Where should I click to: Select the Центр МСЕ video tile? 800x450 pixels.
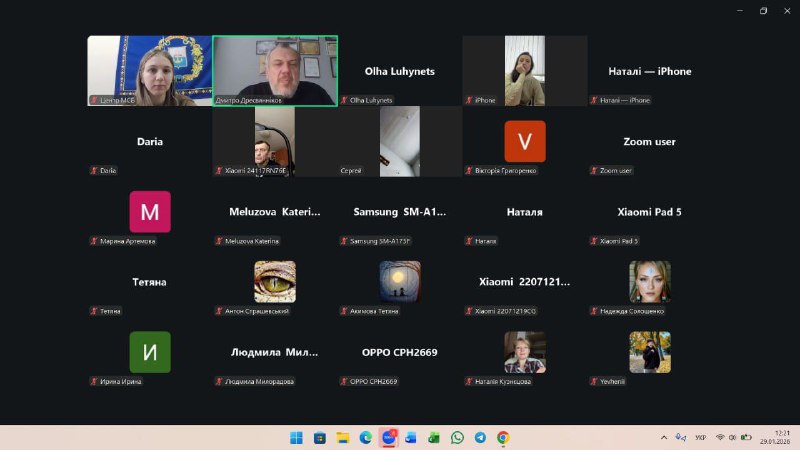(x=149, y=71)
